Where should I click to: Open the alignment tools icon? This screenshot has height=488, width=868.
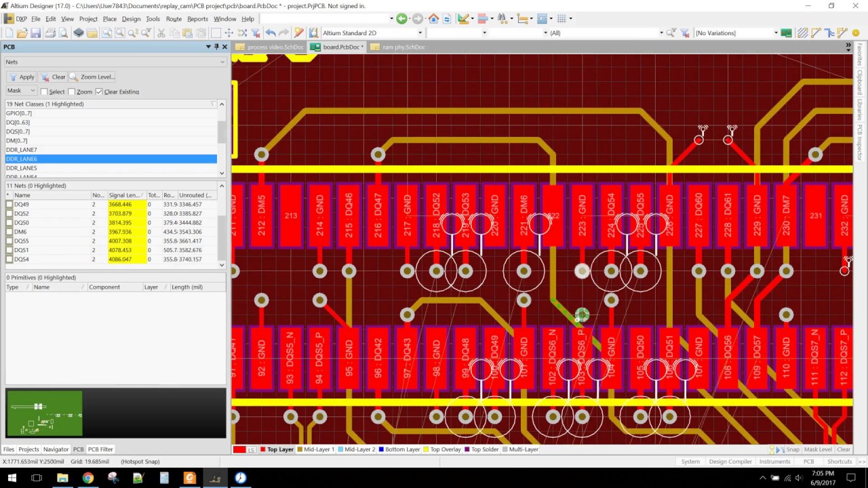(482, 19)
